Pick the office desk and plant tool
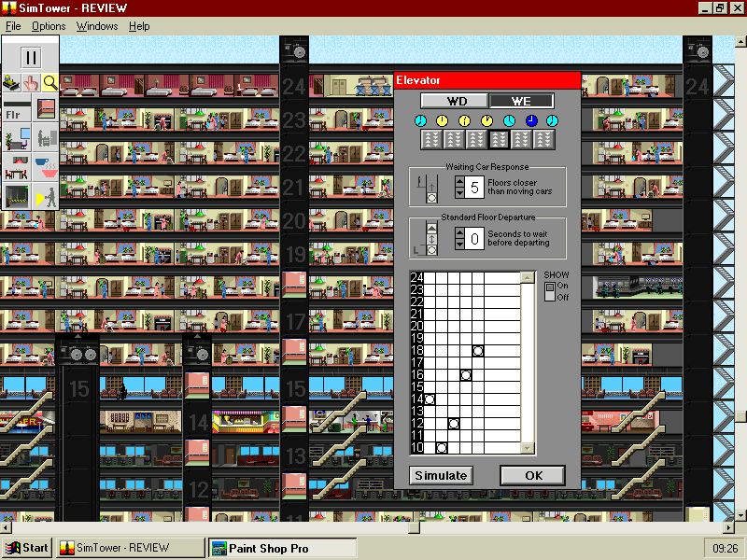Screen dimensions: 747x560 point(17,138)
